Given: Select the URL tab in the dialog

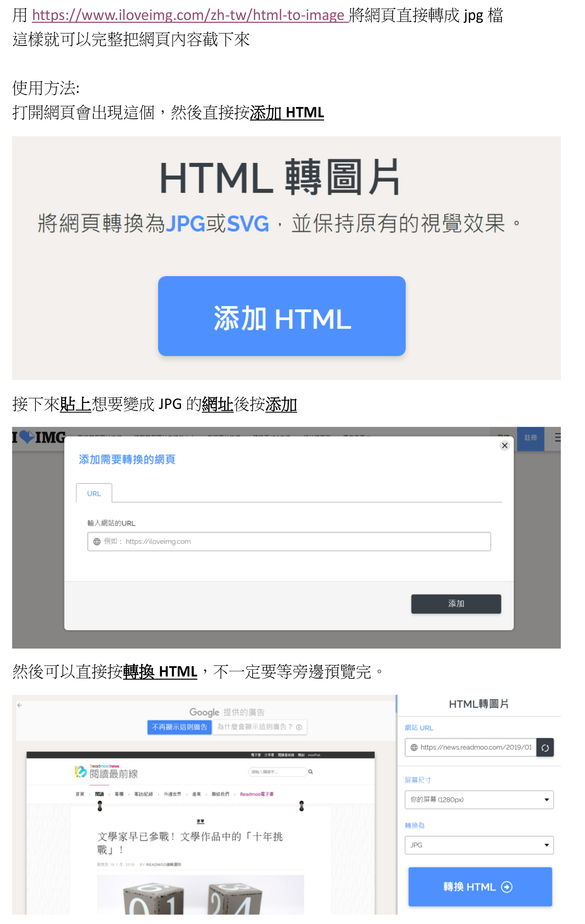Looking at the screenshot, I should tap(94, 493).
